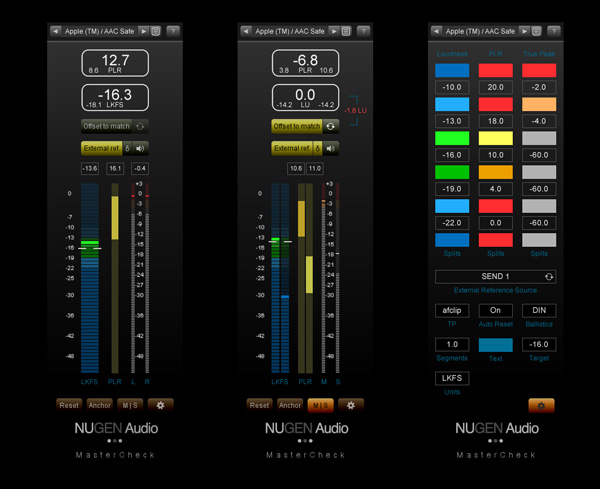Click orange True Peak color swatch
600x489 pixels.
(x=539, y=104)
